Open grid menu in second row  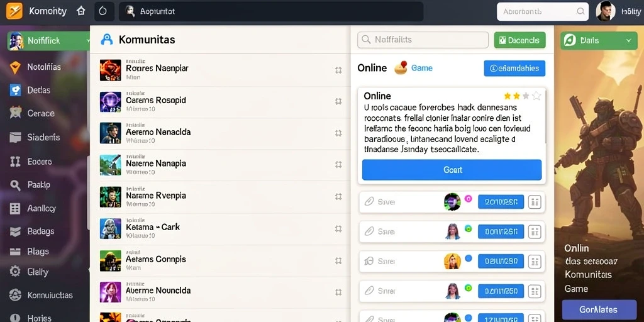click(x=535, y=231)
